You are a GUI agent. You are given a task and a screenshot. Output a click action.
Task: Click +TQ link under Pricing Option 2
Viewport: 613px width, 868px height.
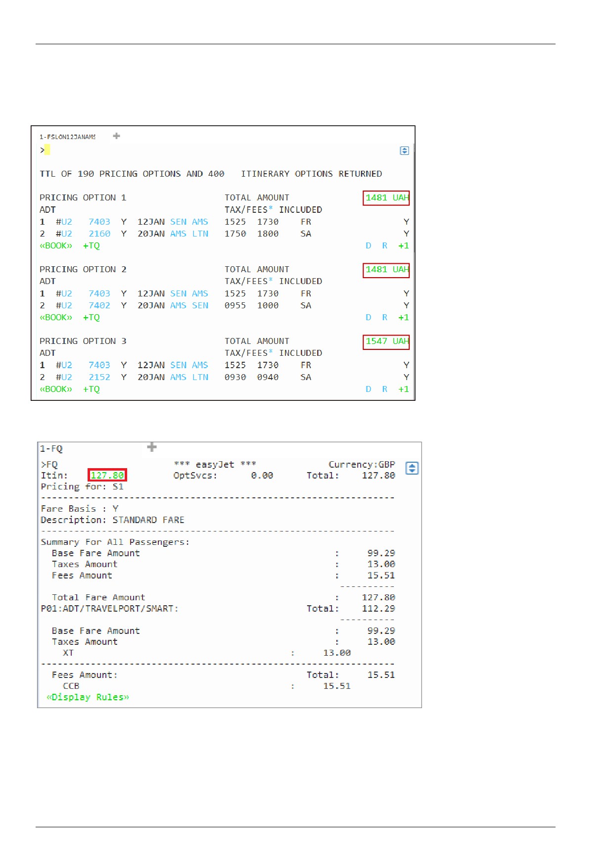click(x=92, y=317)
